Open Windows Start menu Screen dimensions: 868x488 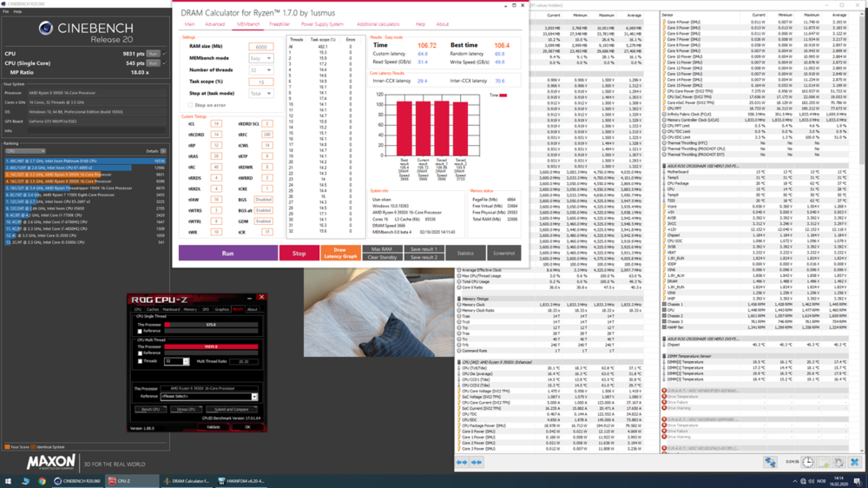point(8,481)
